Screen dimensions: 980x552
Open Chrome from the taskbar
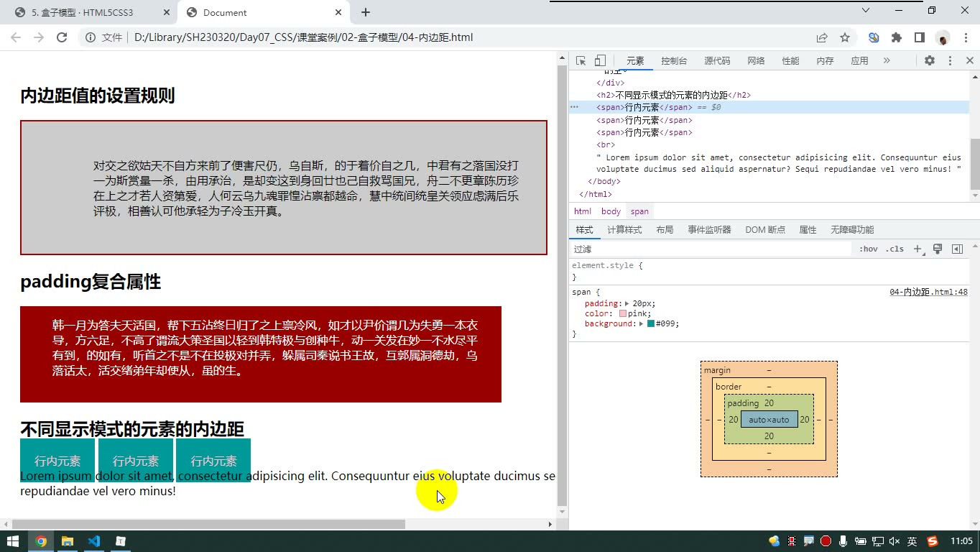click(41, 541)
